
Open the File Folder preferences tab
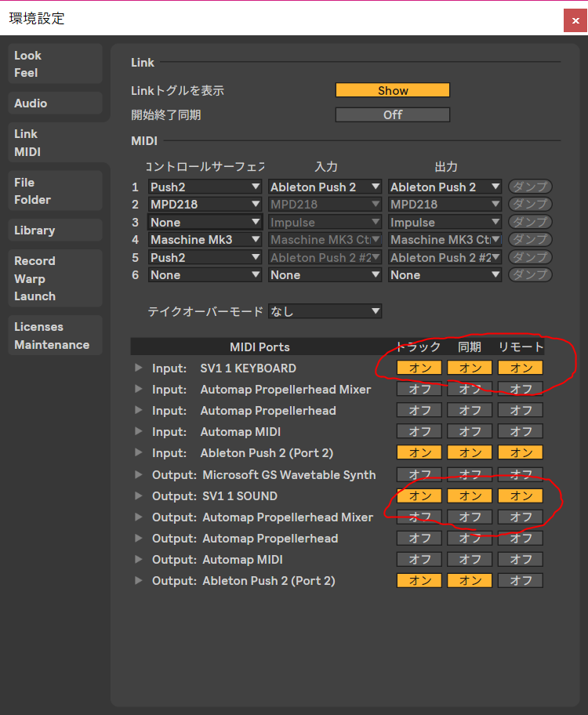(55, 191)
